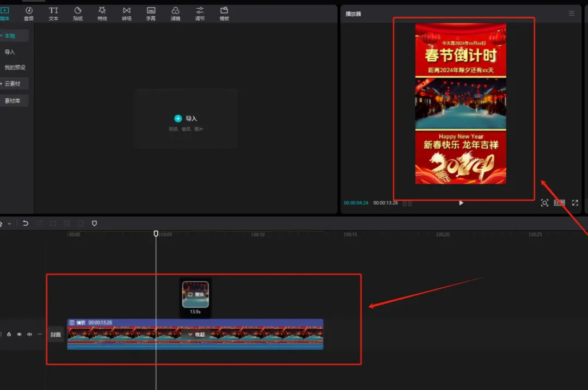Enter fullscreen preview mode
588x390 pixels.
575,203
